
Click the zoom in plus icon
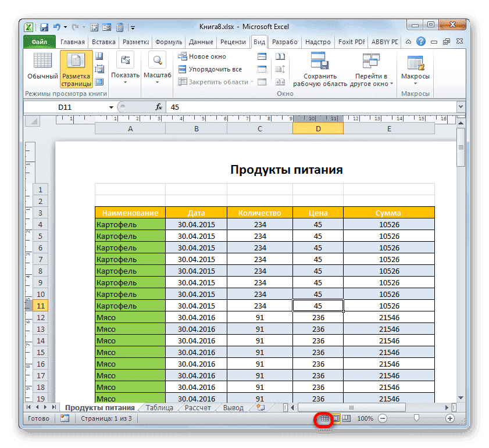tap(450, 418)
